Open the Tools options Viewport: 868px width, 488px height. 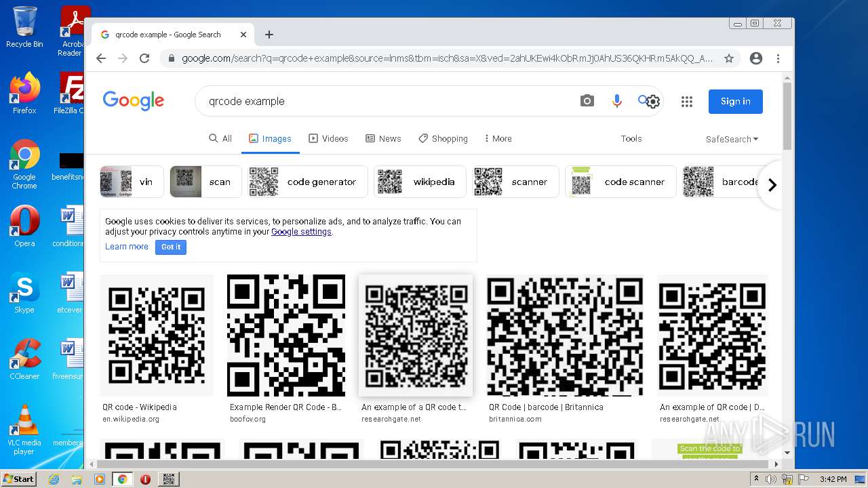(631, 138)
